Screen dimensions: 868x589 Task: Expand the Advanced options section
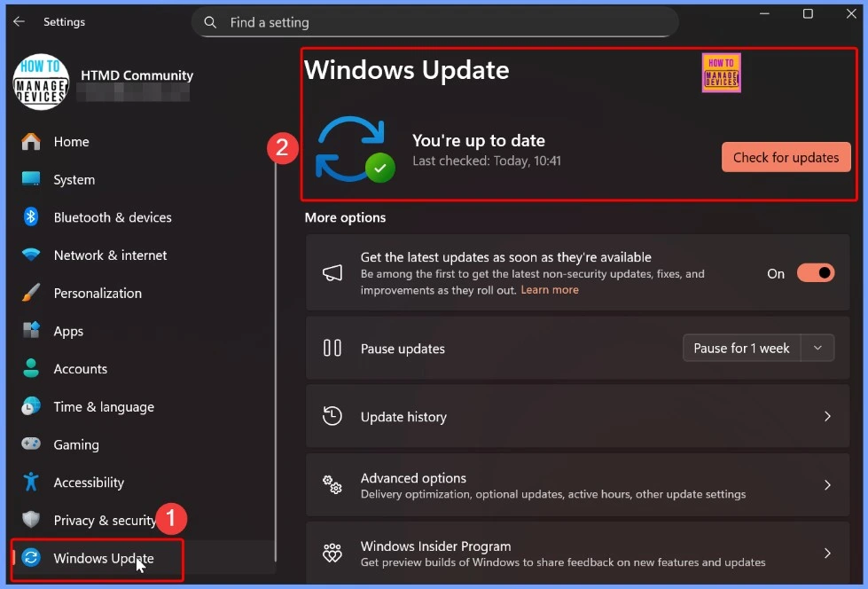point(827,484)
